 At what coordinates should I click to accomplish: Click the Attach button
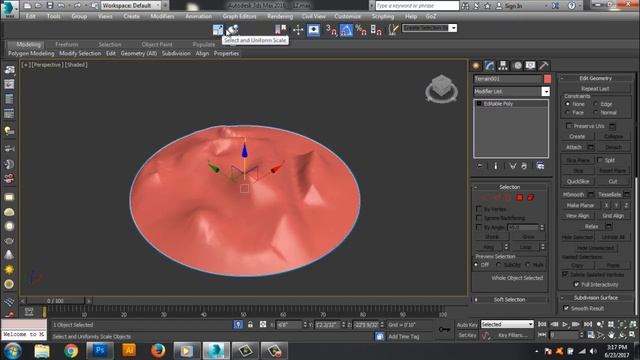click(573, 147)
